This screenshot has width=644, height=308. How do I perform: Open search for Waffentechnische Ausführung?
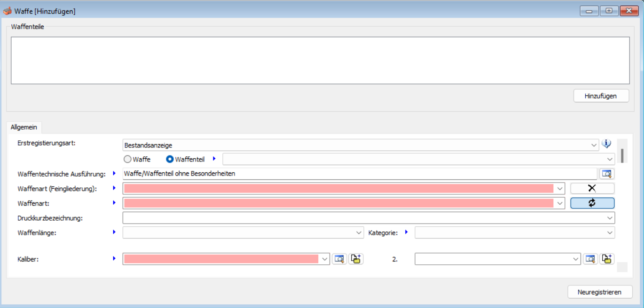coord(606,174)
